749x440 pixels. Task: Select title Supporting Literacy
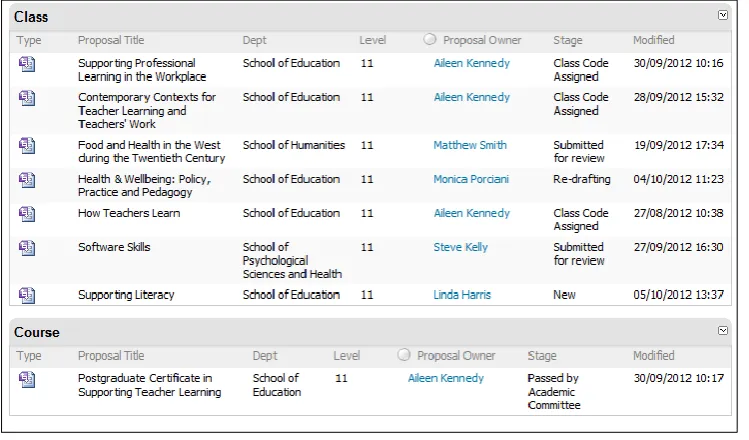[x=126, y=295]
